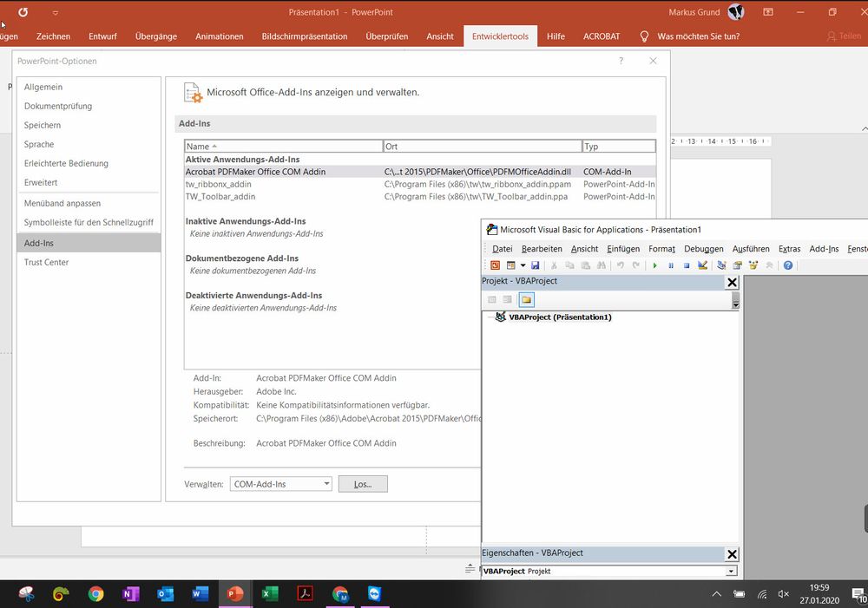Click the View Code icon in Project panel

coord(491,300)
